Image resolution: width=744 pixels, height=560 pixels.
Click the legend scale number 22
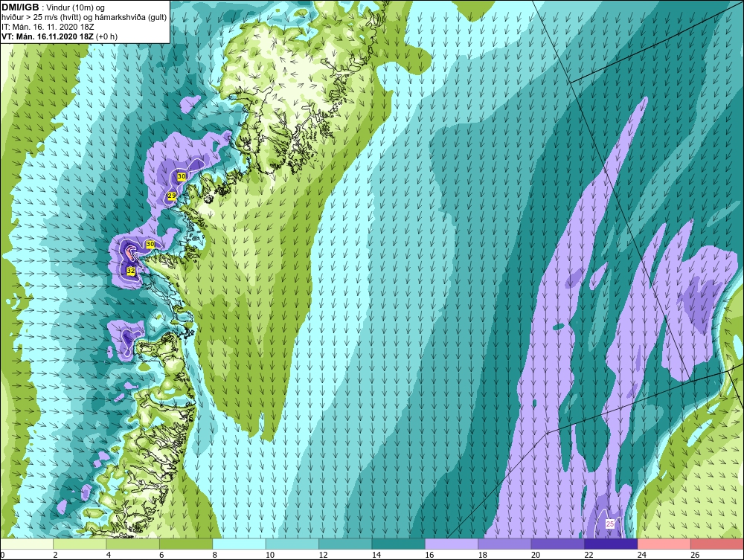click(589, 555)
